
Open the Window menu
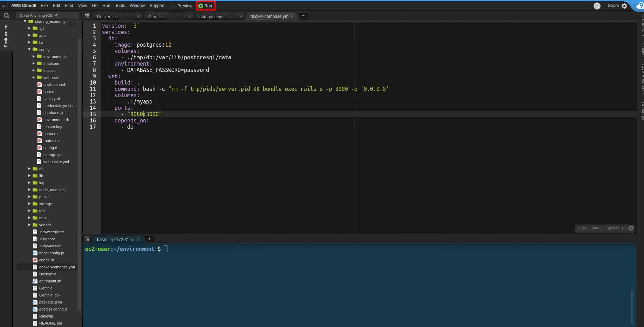pyautogui.click(x=137, y=6)
